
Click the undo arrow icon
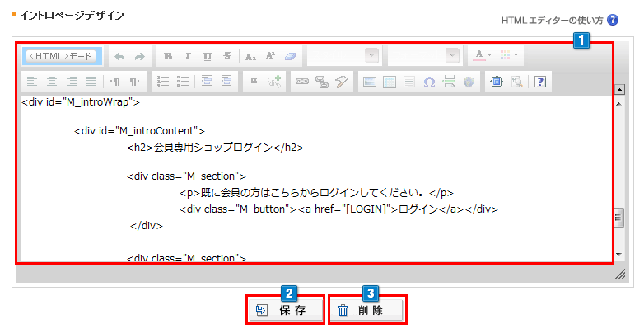pos(119,57)
